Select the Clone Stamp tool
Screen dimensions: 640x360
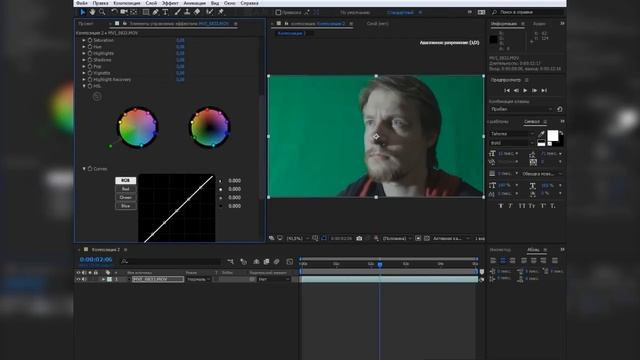click(x=187, y=12)
